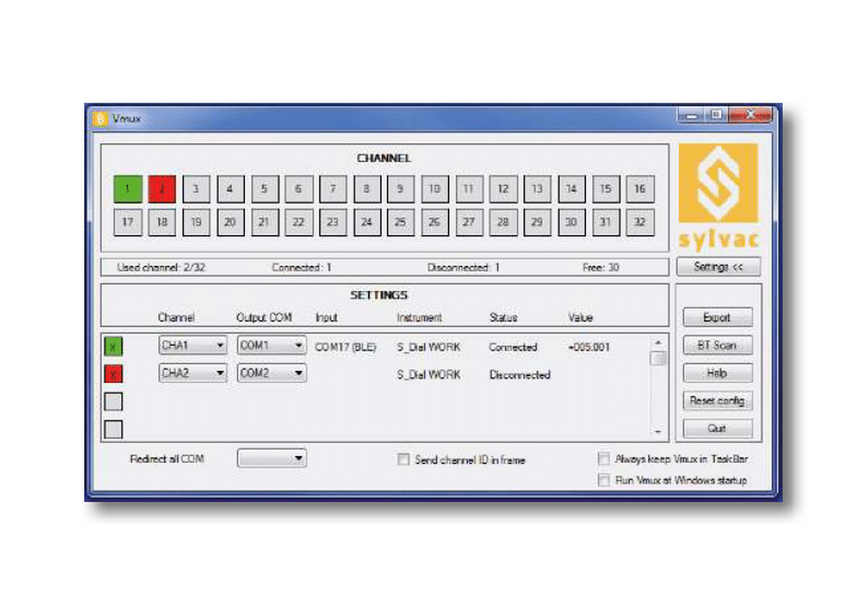Open the COM2 output dropdown

click(x=272, y=373)
